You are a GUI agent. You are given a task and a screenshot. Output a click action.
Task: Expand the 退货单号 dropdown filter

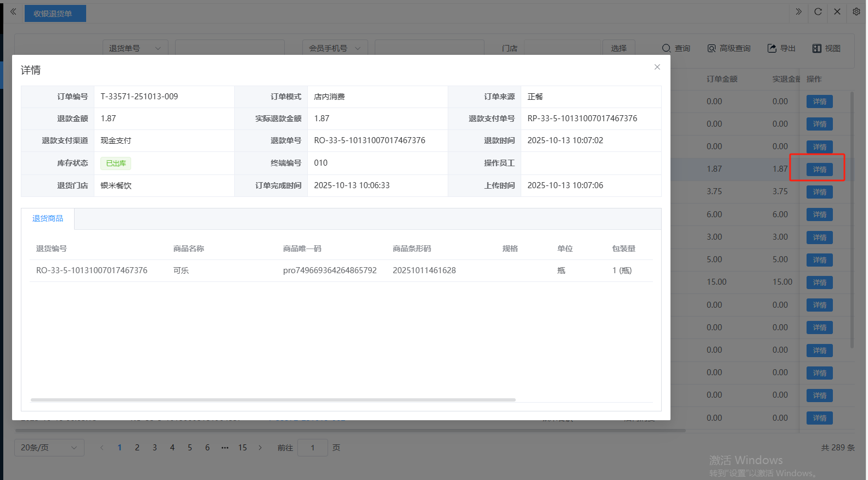[x=135, y=48]
